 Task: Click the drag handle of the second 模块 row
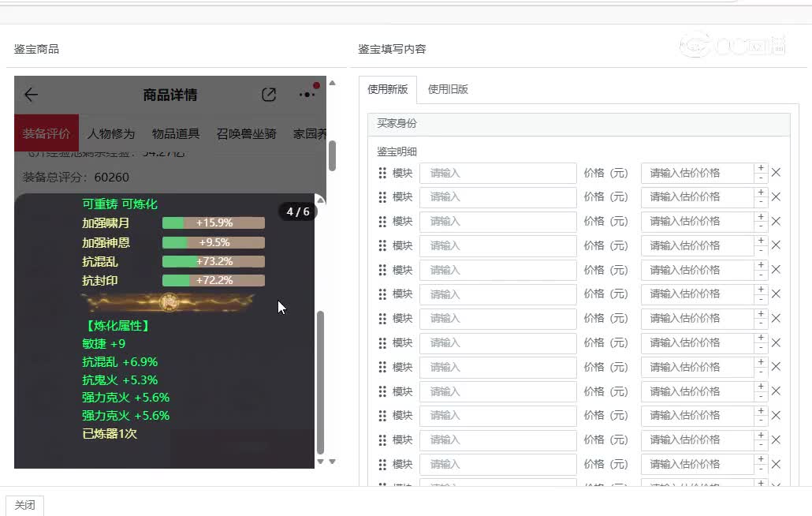[382, 197]
